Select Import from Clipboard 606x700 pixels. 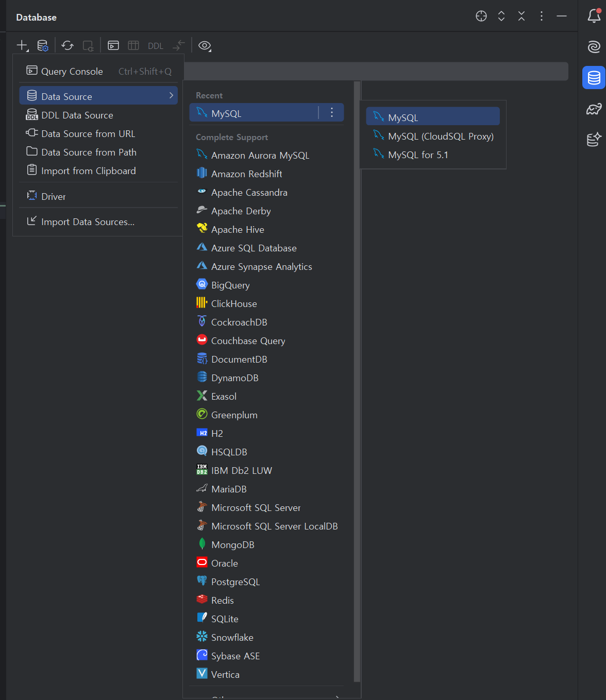(x=98, y=170)
